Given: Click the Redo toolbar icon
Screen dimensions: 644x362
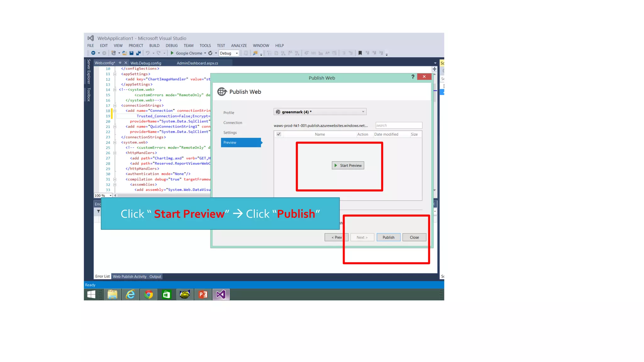Looking at the screenshot, I should click(158, 53).
